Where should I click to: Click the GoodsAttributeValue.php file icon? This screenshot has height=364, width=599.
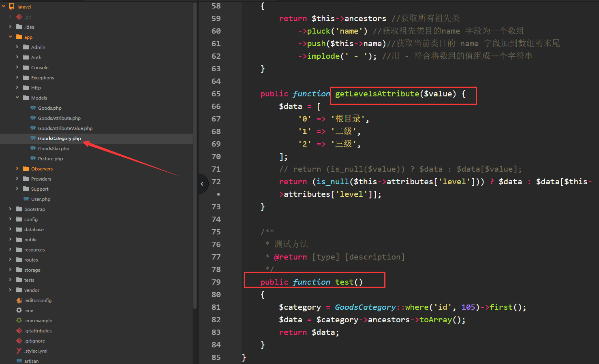[x=33, y=128]
